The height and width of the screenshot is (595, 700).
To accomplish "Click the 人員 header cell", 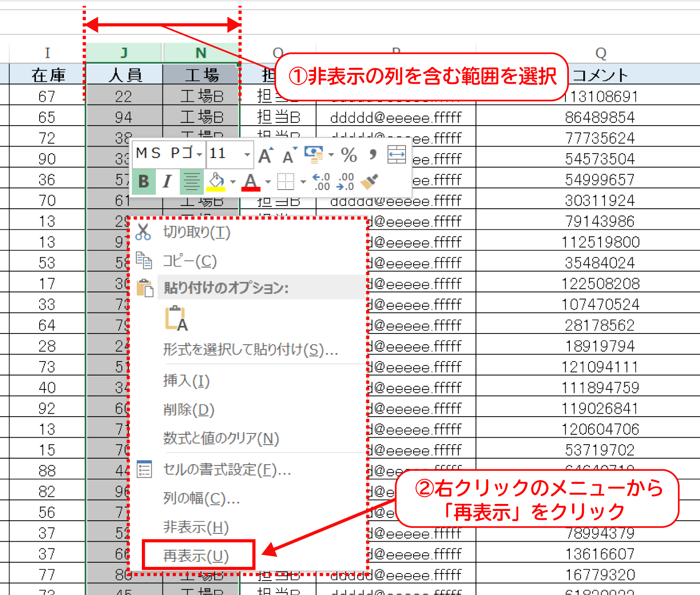I will [124, 74].
